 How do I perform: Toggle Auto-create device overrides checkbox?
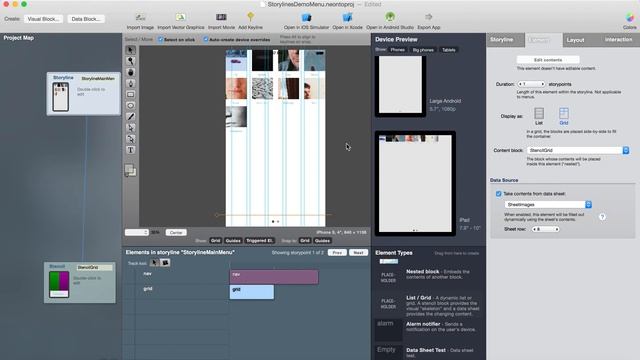tap(206, 40)
